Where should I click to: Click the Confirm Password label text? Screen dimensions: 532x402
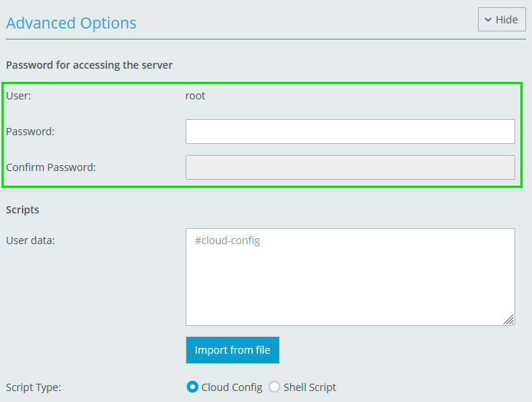[x=50, y=167]
